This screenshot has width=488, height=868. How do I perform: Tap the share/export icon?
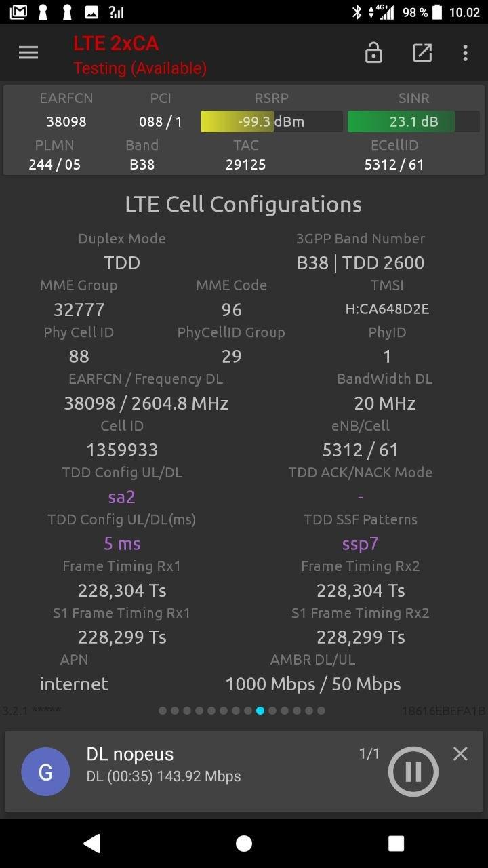[x=422, y=53]
